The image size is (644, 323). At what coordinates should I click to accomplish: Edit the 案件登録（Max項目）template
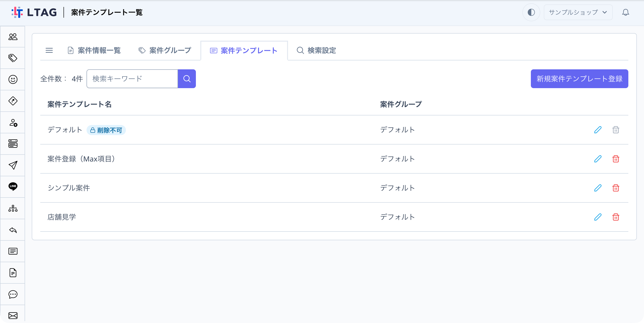[597, 159]
